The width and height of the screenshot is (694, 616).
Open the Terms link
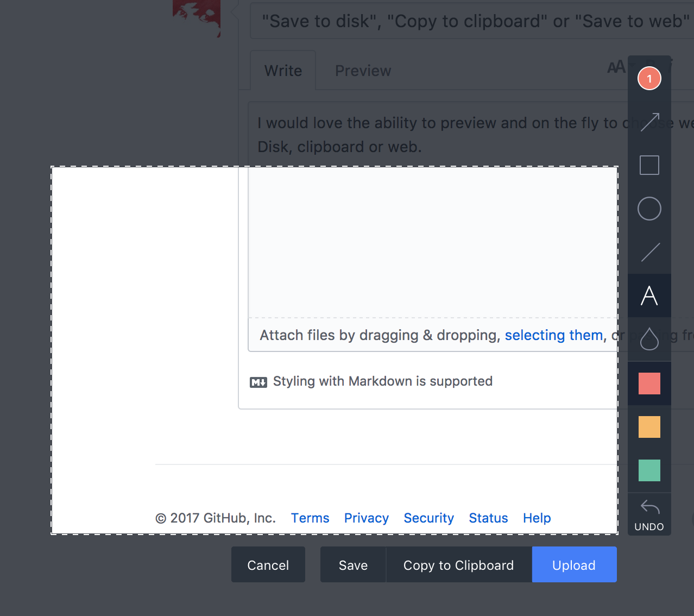[310, 518]
